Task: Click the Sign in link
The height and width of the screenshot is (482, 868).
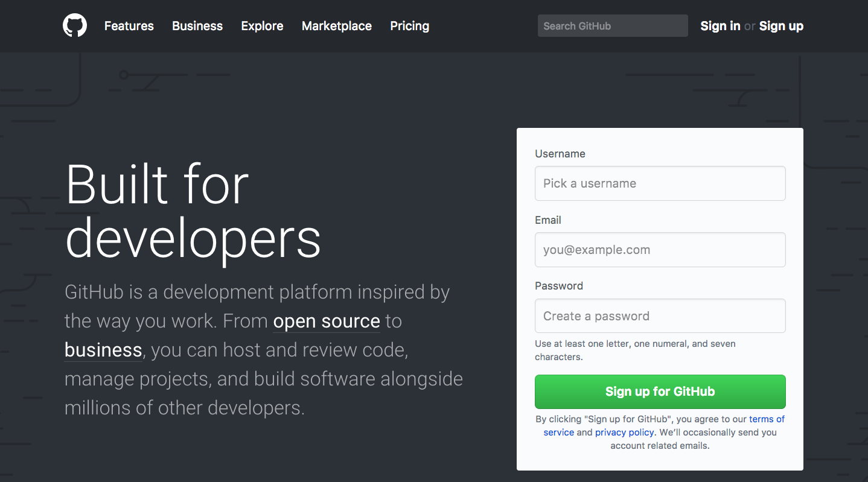Action: click(x=720, y=26)
